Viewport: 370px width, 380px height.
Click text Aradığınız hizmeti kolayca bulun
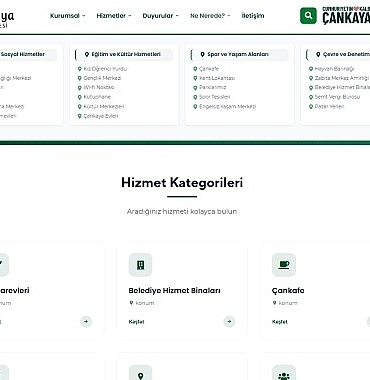pos(182,212)
